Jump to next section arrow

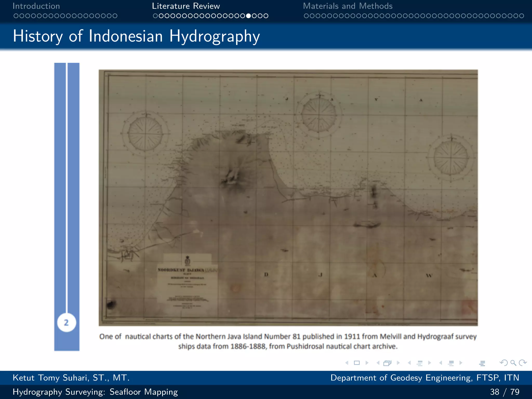(461, 363)
